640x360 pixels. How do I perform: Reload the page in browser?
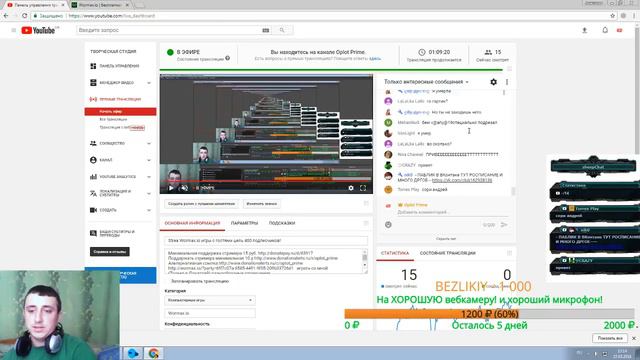coord(24,16)
